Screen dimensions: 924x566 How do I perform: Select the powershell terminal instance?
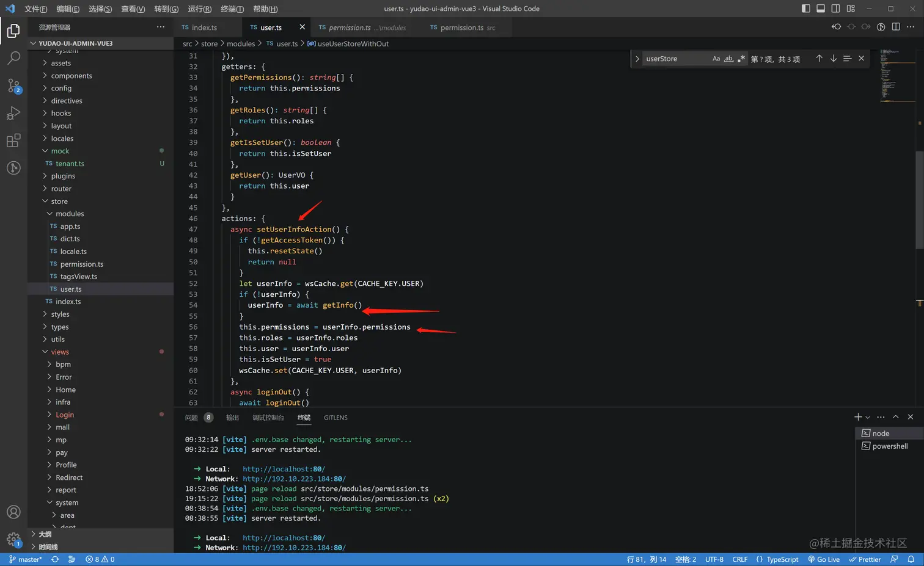889,446
